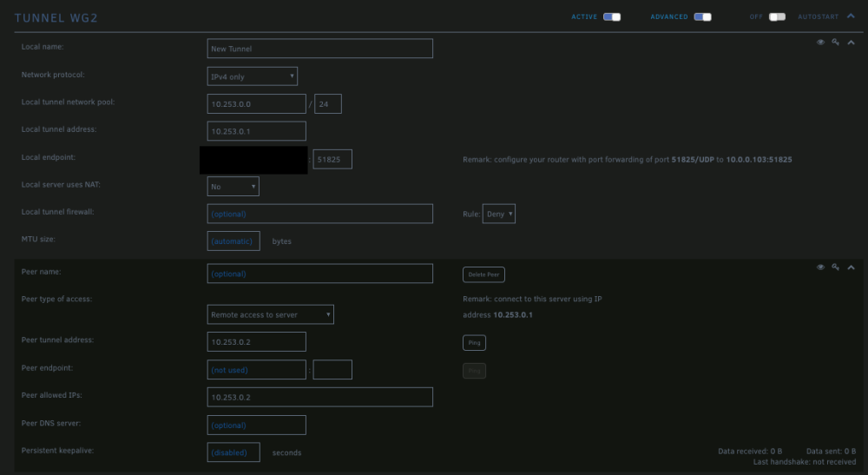Open Peer type of access dropdown
The width and height of the screenshot is (868, 475).
(x=270, y=314)
